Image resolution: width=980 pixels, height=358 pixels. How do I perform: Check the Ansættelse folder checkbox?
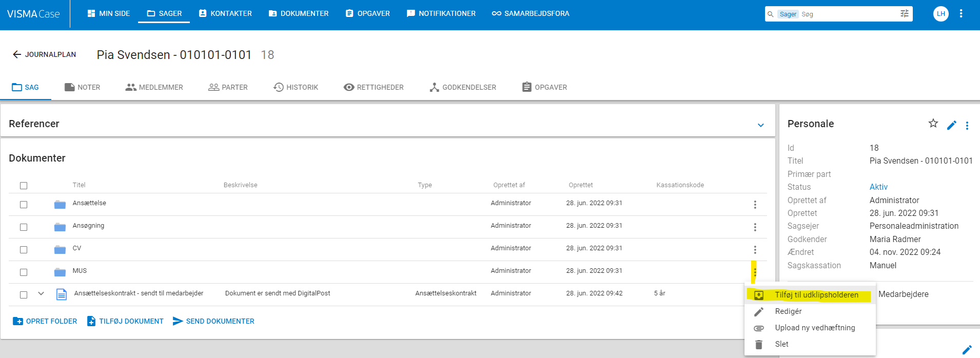pos(24,205)
